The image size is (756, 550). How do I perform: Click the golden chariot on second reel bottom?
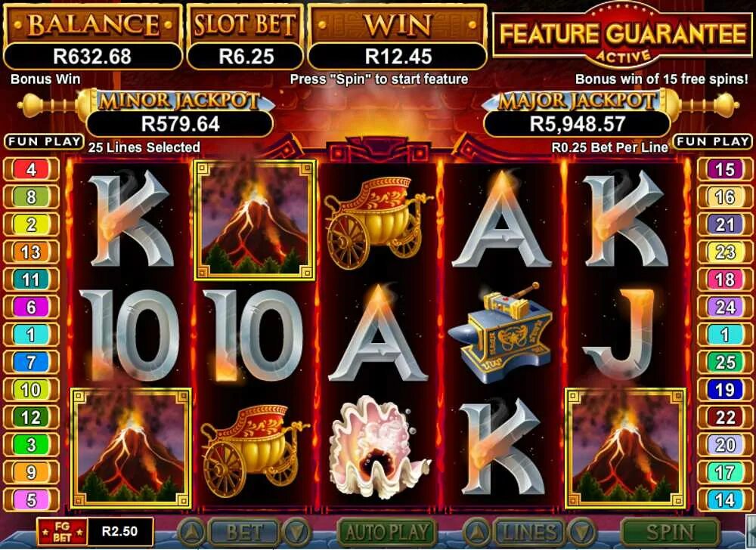tap(254, 447)
